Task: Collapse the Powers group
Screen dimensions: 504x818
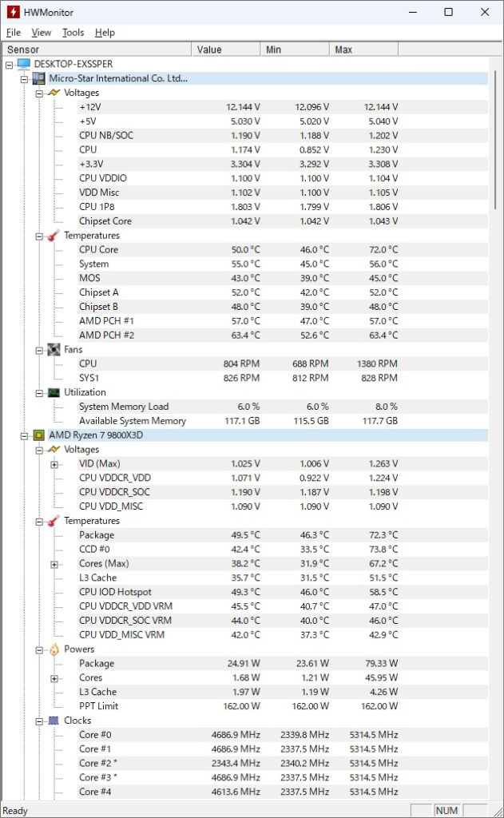Action: (39, 650)
